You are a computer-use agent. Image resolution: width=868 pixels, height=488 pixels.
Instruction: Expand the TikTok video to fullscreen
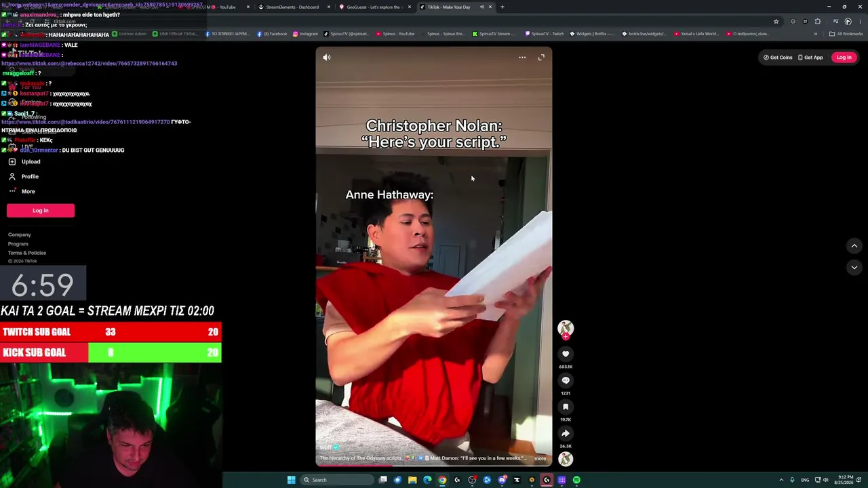pyautogui.click(x=541, y=58)
